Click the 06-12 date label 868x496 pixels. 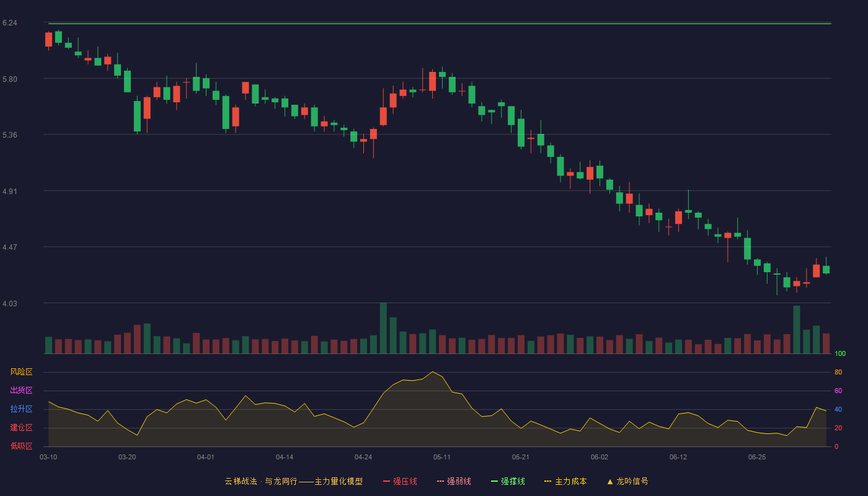pyautogui.click(x=678, y=457)
